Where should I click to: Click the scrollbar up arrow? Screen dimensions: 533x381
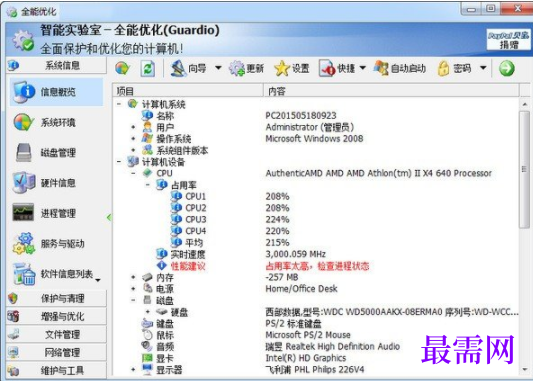(x=525, y=104)
